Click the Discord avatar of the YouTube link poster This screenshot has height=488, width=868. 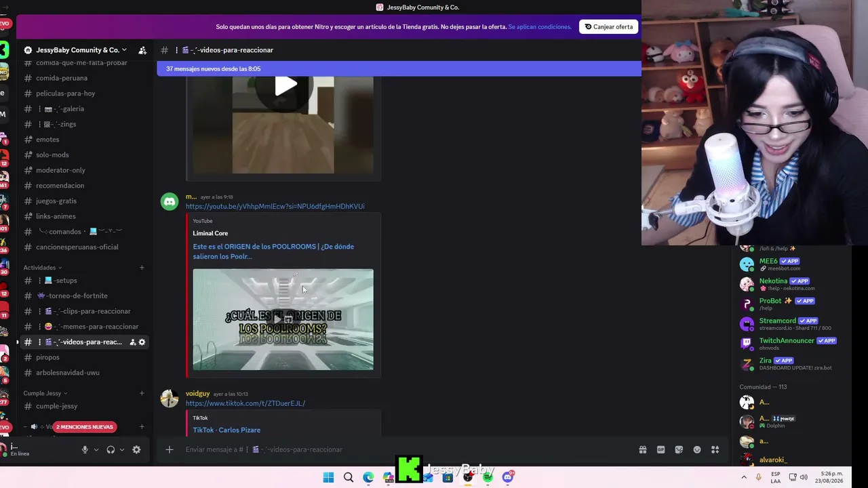tap(170, 201)
